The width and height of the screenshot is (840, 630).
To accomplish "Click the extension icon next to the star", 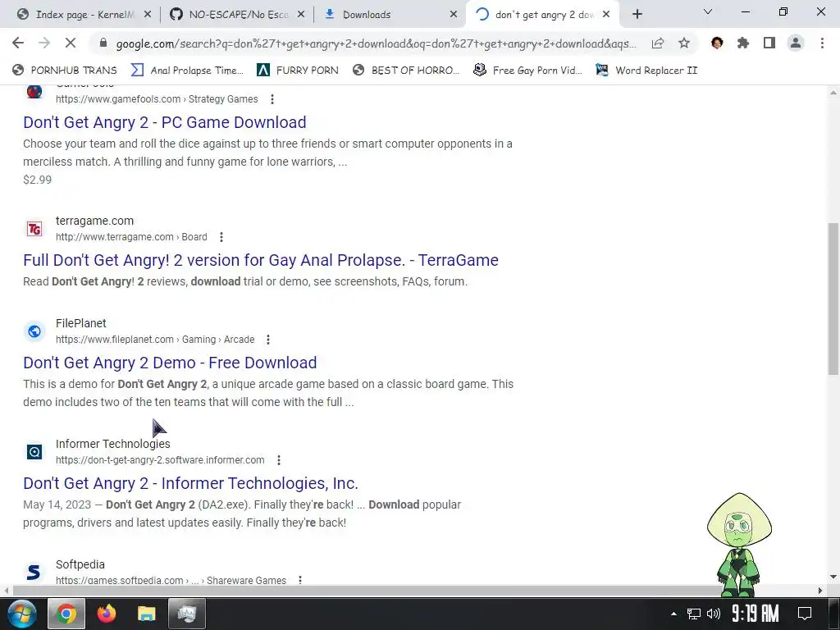I will (x=717, y=43).
